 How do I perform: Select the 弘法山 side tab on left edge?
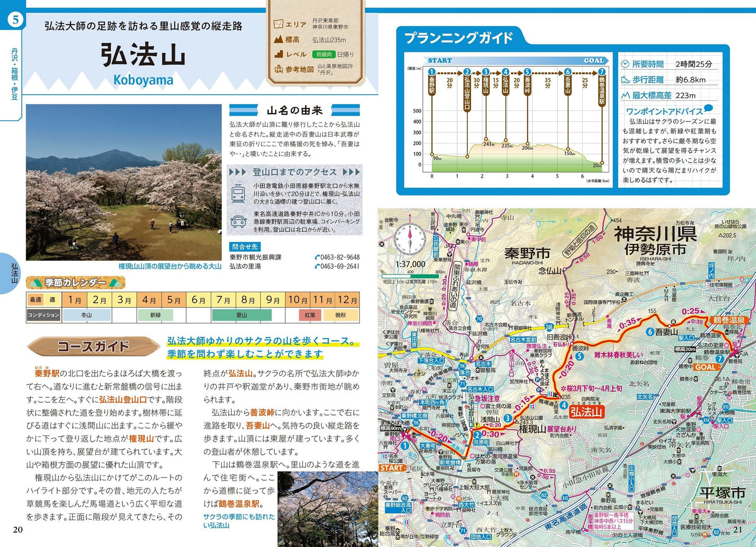pyautogui.click(x=14, y=273)
